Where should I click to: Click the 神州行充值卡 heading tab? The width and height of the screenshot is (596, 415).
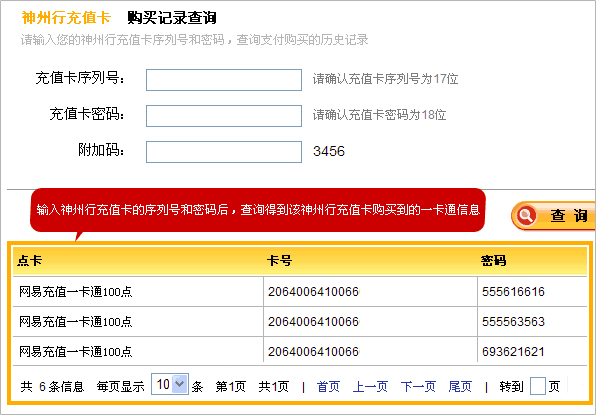[66, 18]
